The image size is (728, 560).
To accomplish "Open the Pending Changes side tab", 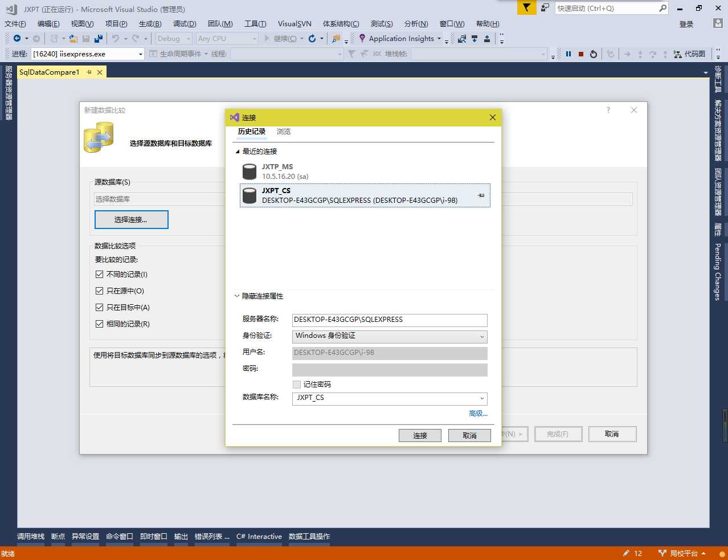I will 718,272.
